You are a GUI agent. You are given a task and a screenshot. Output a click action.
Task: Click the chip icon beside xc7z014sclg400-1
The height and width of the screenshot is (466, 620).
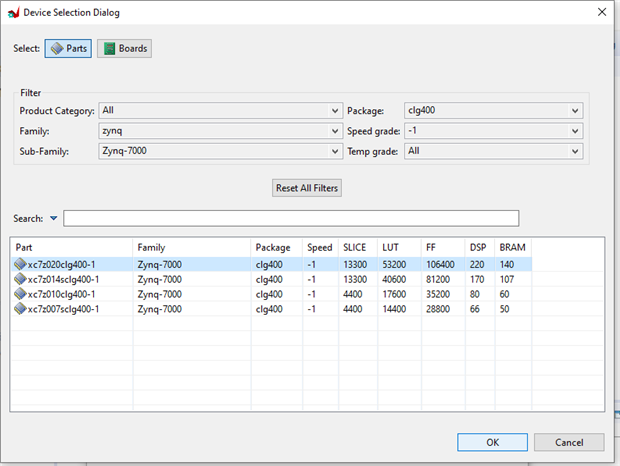pos(20,280)
